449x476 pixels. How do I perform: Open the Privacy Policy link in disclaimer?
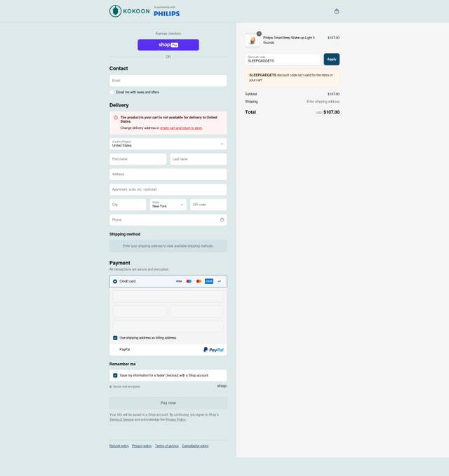pyautogui.click(x=175, y=419)
